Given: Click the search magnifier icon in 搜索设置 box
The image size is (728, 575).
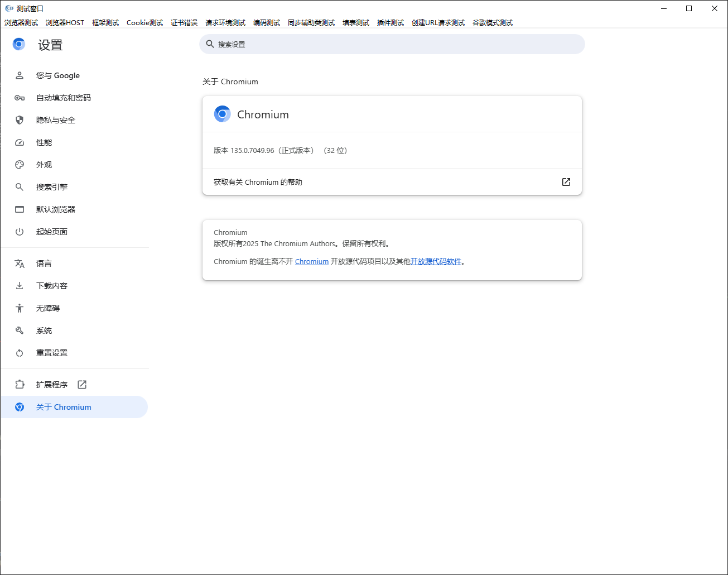Looking at the screenshot, I should coord(210,44).
